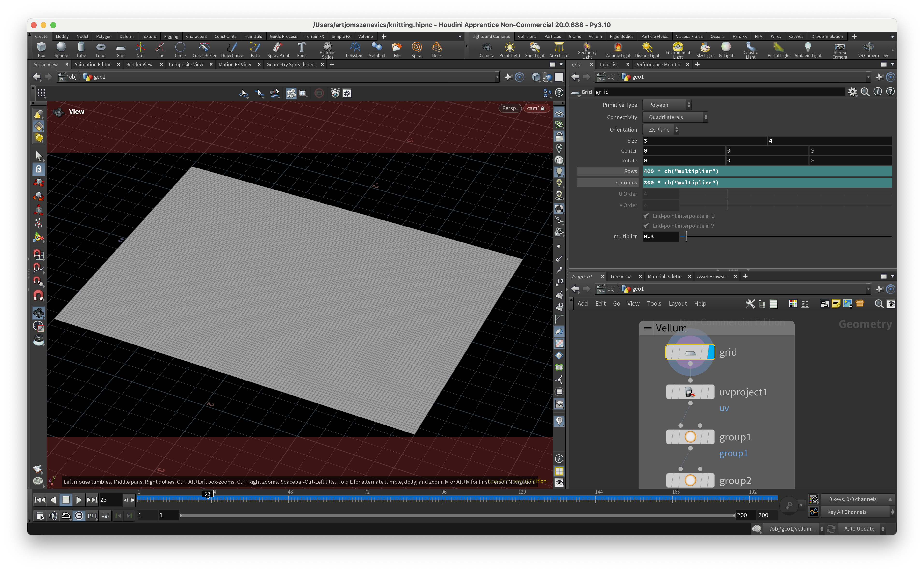This screenshot has height=571, width=924.
Task: Open the Orientation ZX Plane dropdown
Action: (661, 130)
